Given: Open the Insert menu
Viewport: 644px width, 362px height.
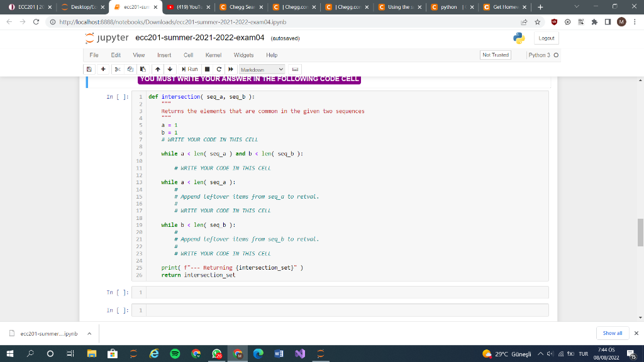Looking at the screenshot, I should pos(164,55).
